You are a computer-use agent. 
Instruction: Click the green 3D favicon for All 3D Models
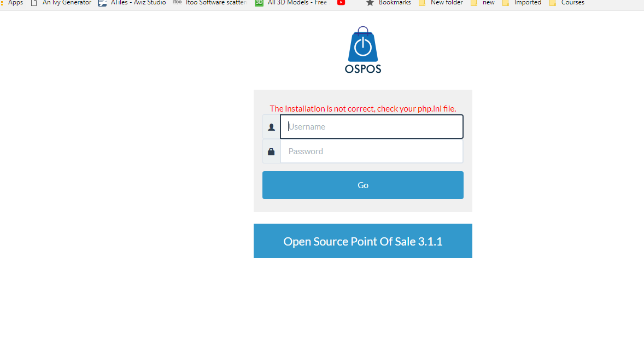(x=258, y=3)
